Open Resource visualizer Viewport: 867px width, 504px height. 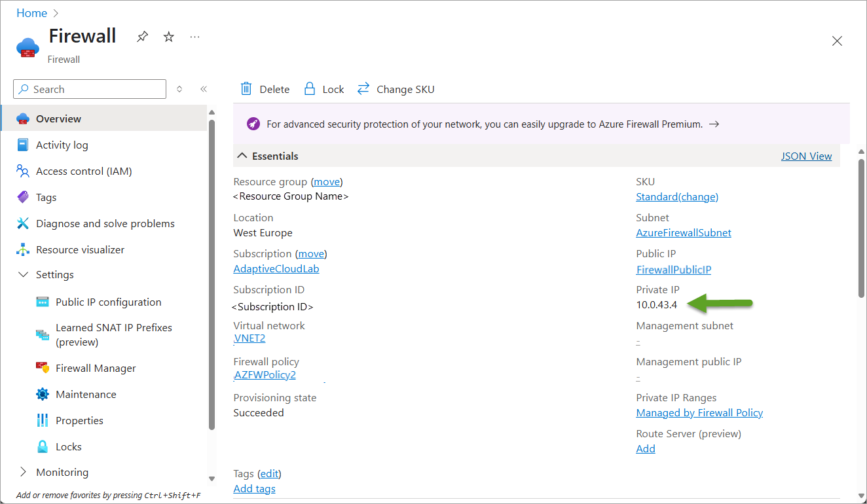pos(80,250)
